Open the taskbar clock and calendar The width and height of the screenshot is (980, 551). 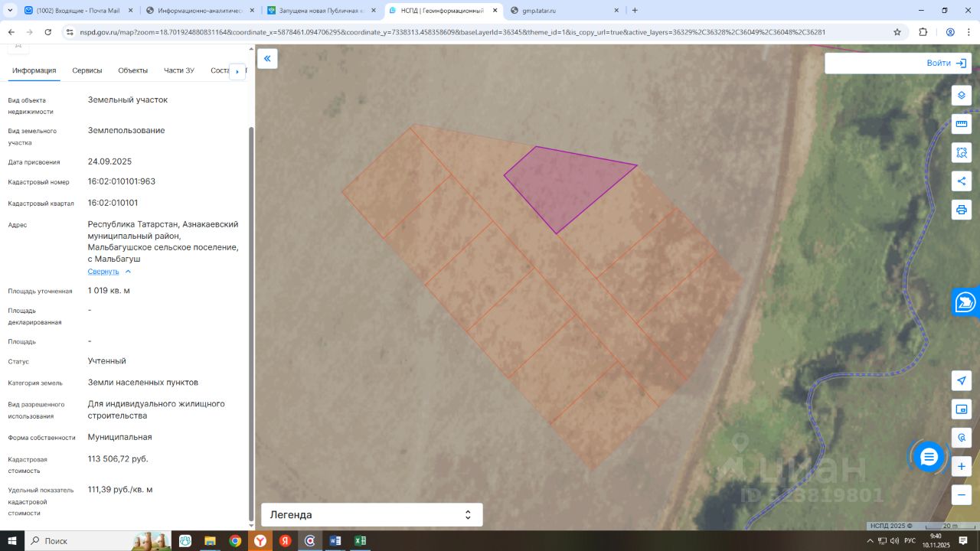[x=936, y=541]
